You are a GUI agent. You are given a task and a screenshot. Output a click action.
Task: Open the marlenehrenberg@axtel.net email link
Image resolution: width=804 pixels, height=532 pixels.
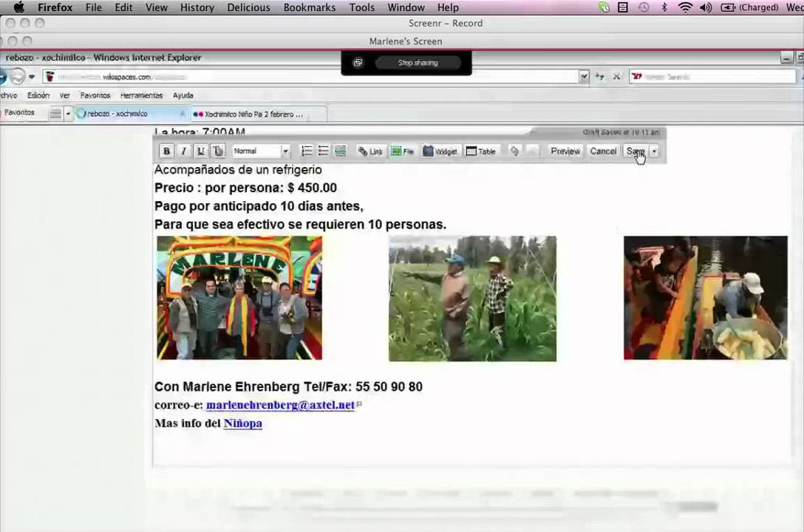tap(280, 405)
